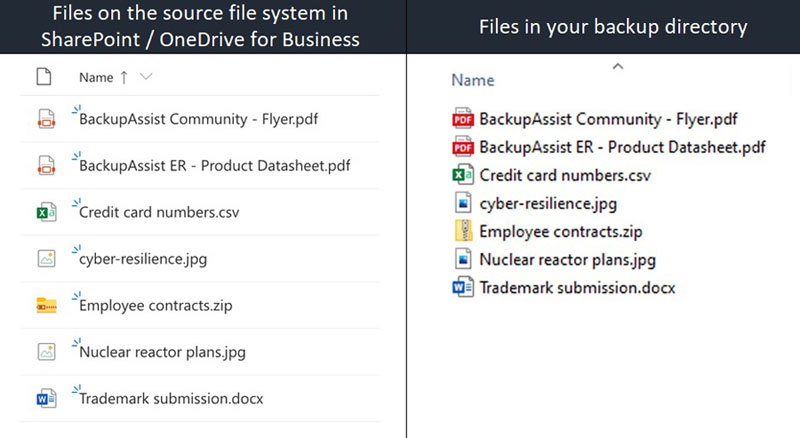The height and width of the screenshot is (438, 800).
Task: Open Employee contracts.zip link in SharePoint
Action: (156, 305)
